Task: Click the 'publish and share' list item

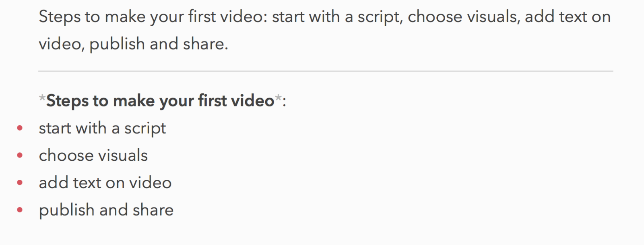Action: [106, 210]
